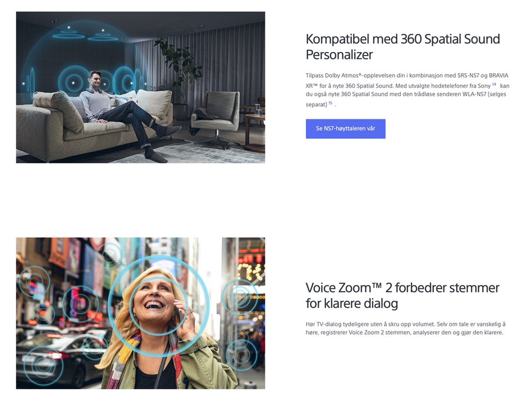Click the living room 360 Spatial Sound image

[140, 87]
